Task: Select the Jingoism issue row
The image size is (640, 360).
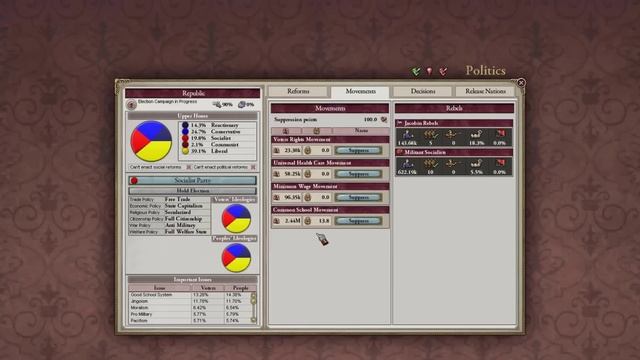Action: click(x=189, y=301)
